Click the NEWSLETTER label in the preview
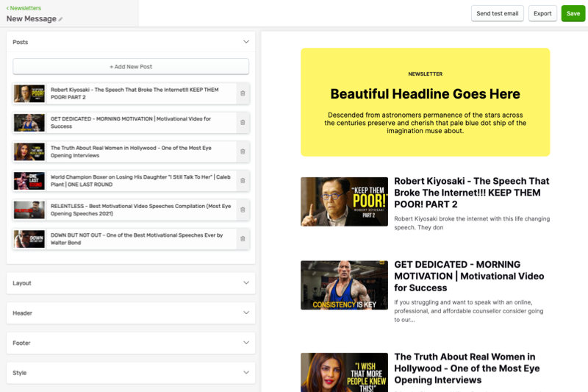This screenshot has height=392, width=588. tap(426, 74)
